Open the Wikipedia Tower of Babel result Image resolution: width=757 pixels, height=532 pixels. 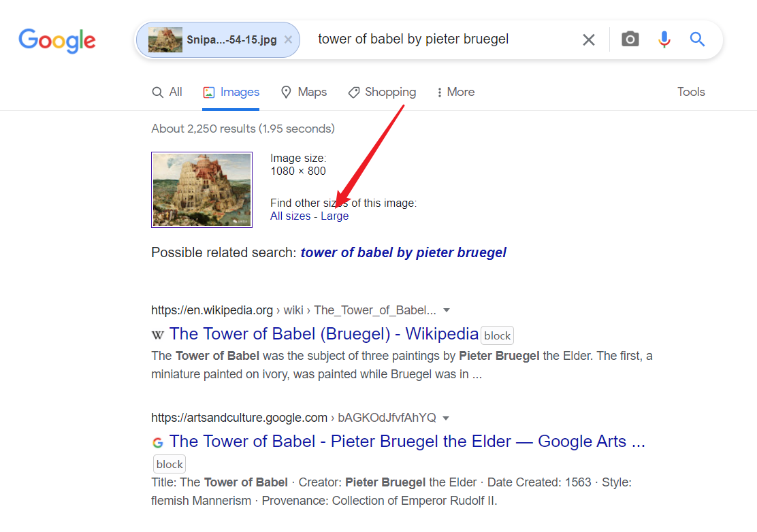click(x=323, y=334)
